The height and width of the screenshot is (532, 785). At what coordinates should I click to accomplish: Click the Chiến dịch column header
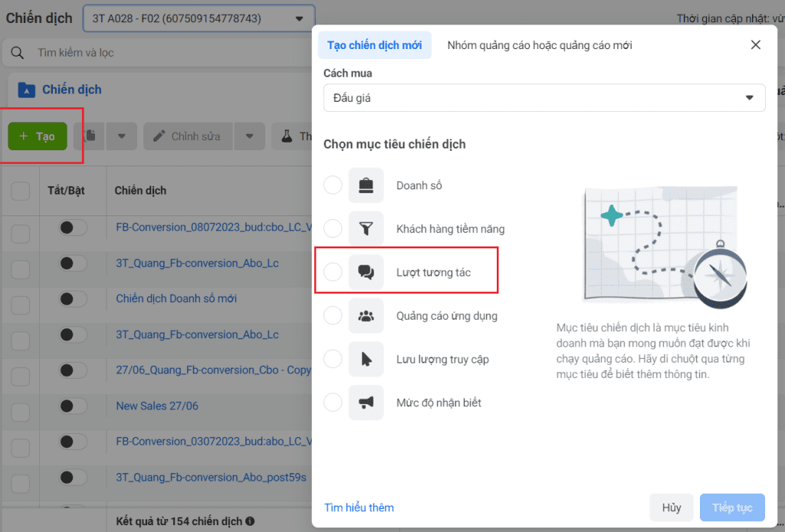(x=140, y=191)
